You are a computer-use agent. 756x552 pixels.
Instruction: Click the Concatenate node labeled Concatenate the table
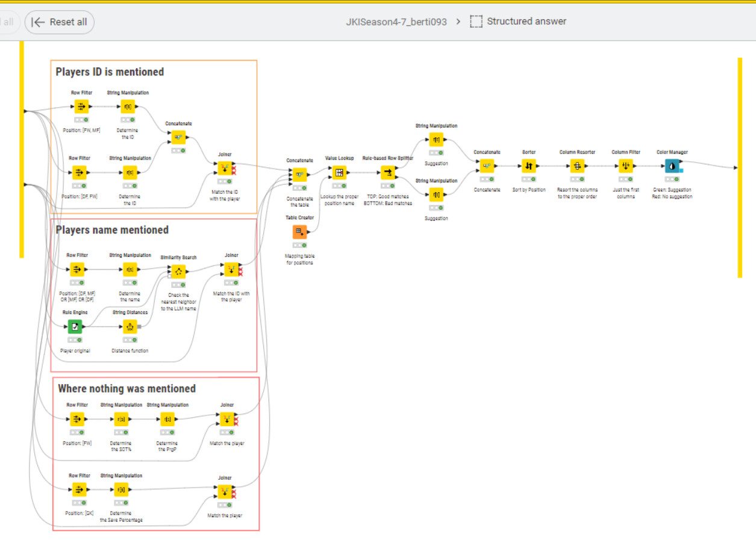click(x=299, y=175)
